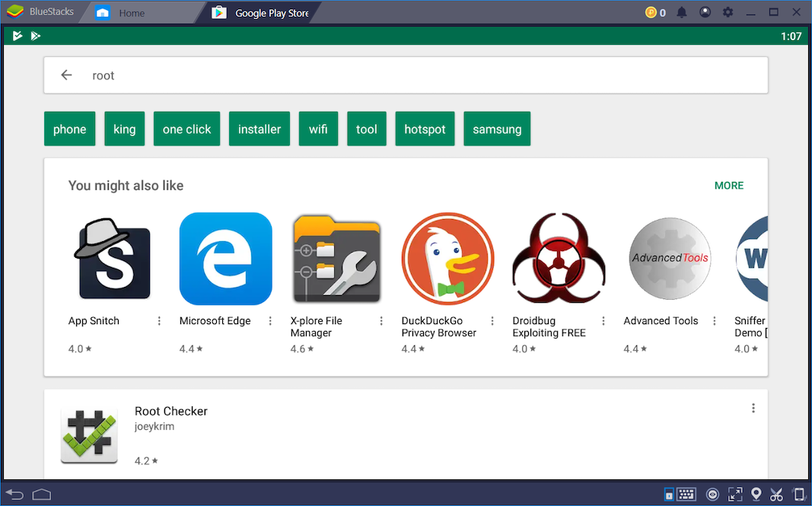Select the one click suggestion chip
812x506 pixels.
(187, 129)
